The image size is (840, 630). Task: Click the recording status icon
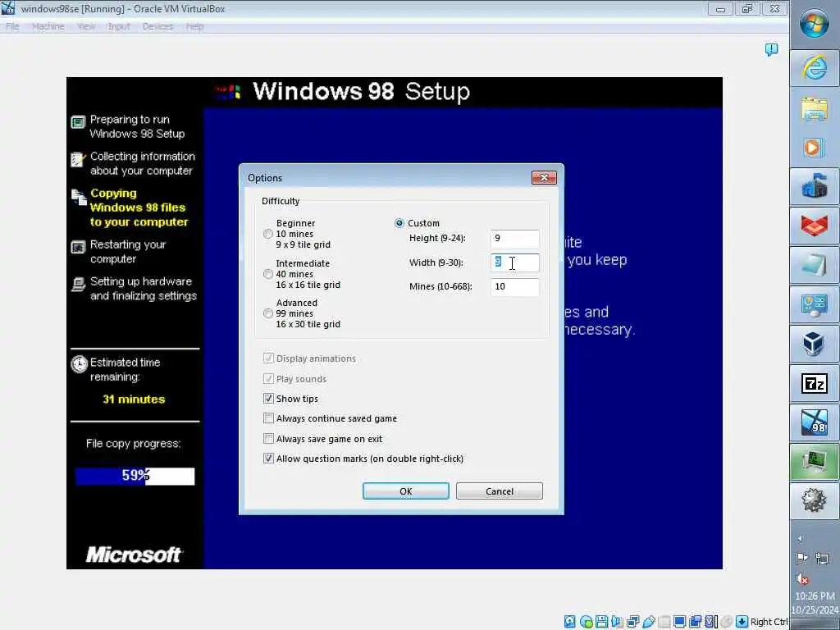696,622
